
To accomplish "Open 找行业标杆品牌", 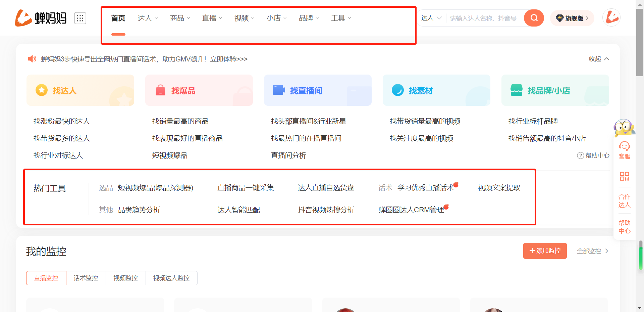I will tap(533, 121).
